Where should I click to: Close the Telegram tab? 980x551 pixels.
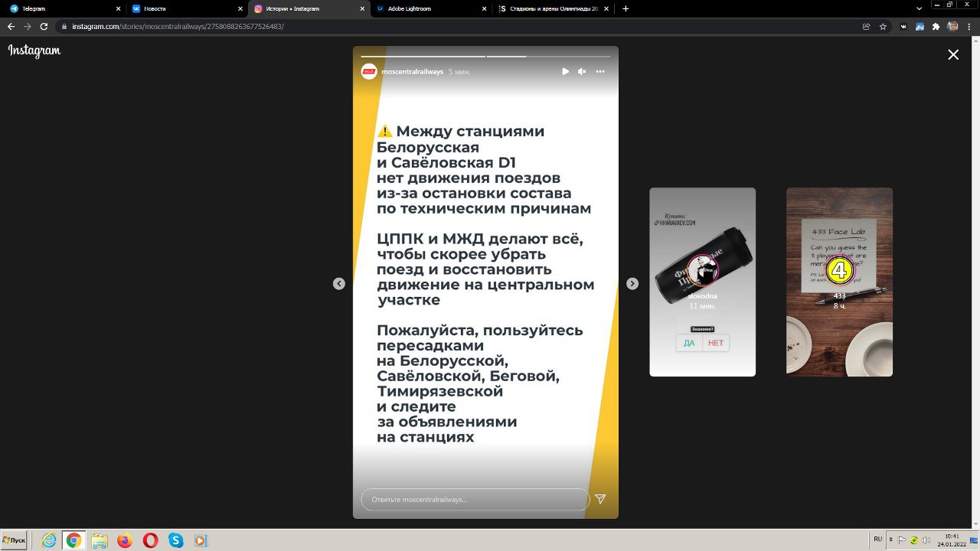coord(117,8)
